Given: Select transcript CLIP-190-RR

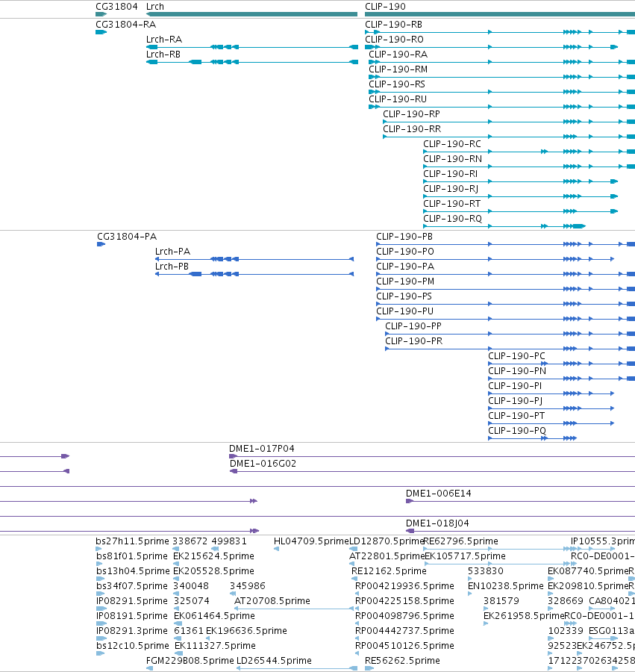Looking at the screenshot, I should click(x=411, y=129).
